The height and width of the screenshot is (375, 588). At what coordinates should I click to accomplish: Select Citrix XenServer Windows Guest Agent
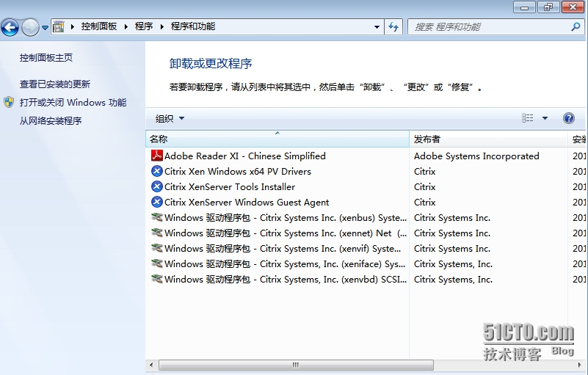247,202
